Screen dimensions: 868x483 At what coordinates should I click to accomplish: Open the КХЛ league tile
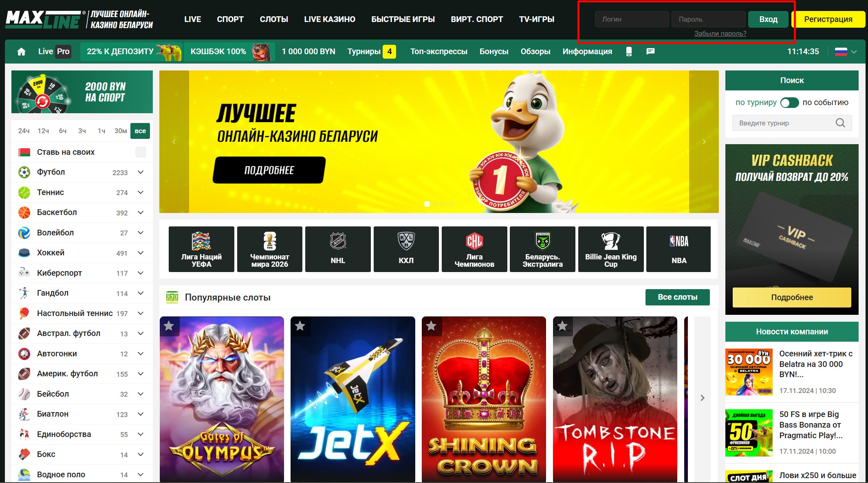point(406,249)
